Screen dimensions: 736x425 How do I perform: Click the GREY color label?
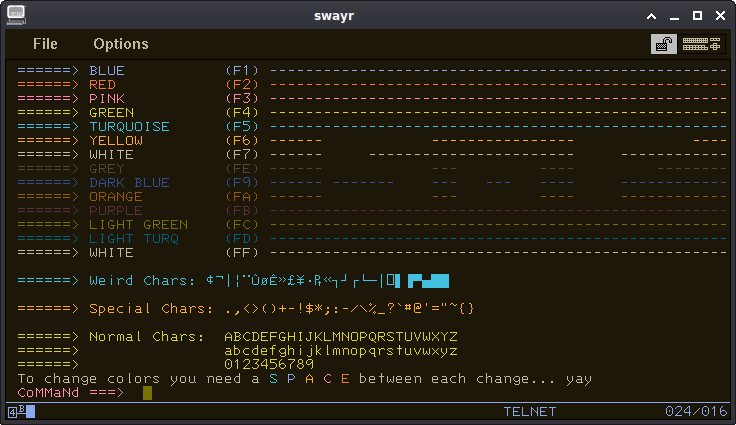(x=107, y=169)
